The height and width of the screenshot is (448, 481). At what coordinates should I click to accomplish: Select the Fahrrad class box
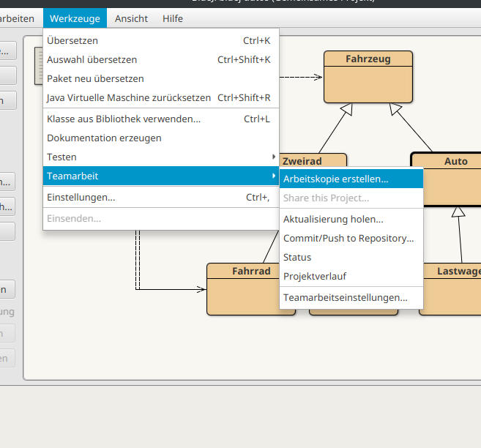[x=243, y=289]
